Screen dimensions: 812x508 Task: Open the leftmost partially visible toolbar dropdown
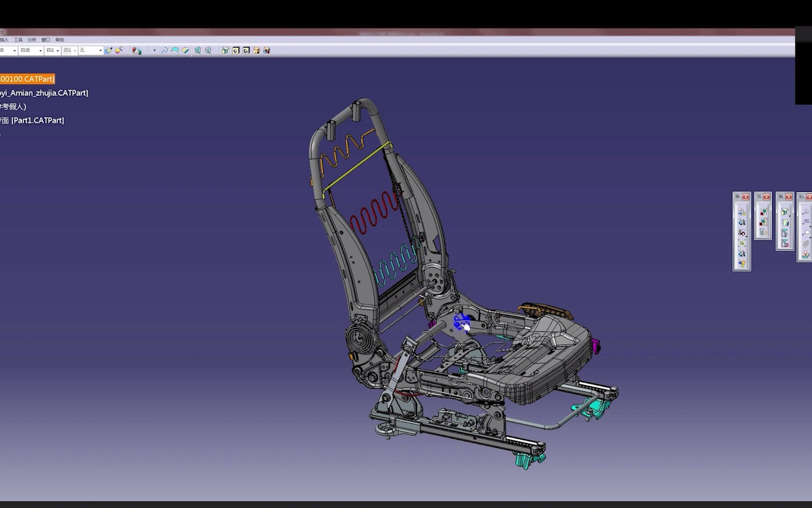[x=8, y=50]
